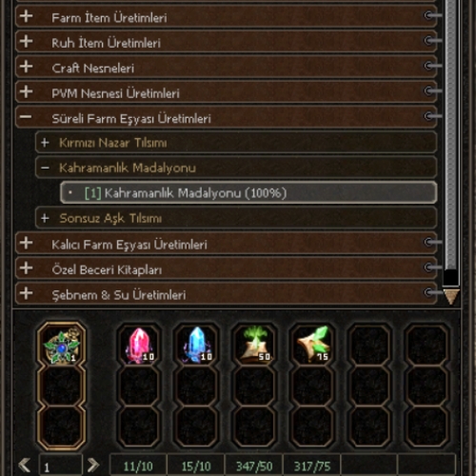
Task: Expand the Kırmızı Nazar Tılsımı subcategory
Action: pos(236,143)
